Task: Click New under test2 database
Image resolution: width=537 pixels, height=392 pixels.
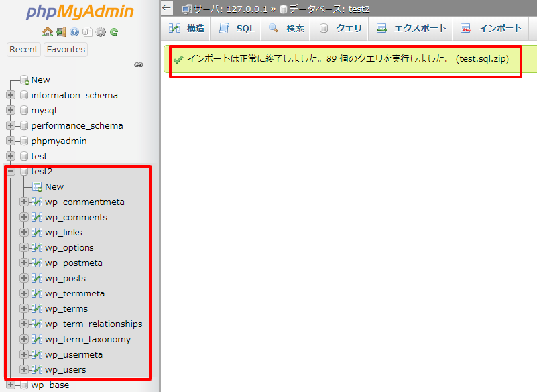Action: 54,187
